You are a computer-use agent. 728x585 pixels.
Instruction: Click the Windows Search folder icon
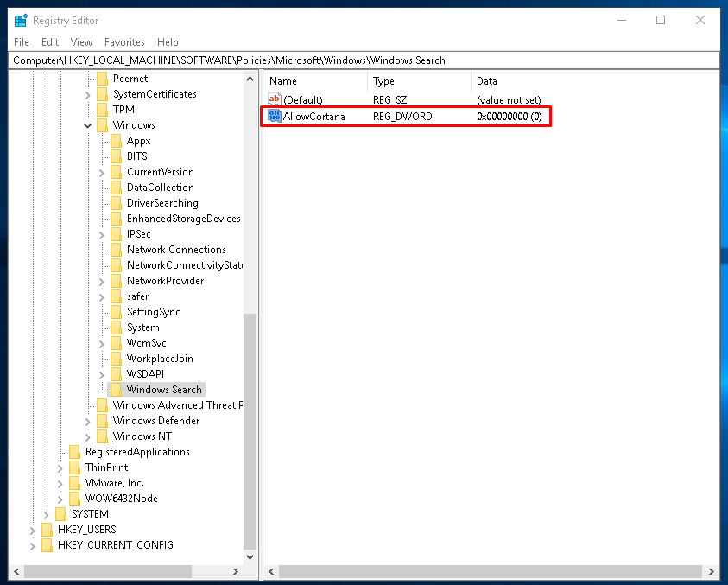point(116,390)
